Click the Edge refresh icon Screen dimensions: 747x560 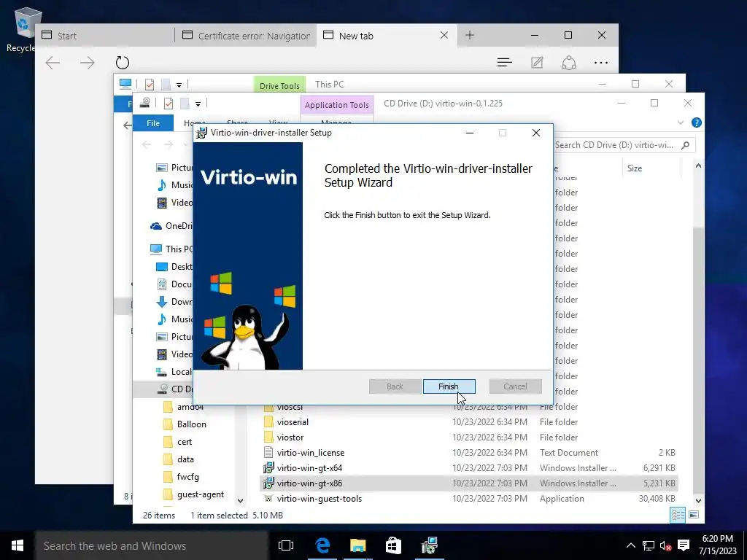pyautogui.click(x=123, y=63)
